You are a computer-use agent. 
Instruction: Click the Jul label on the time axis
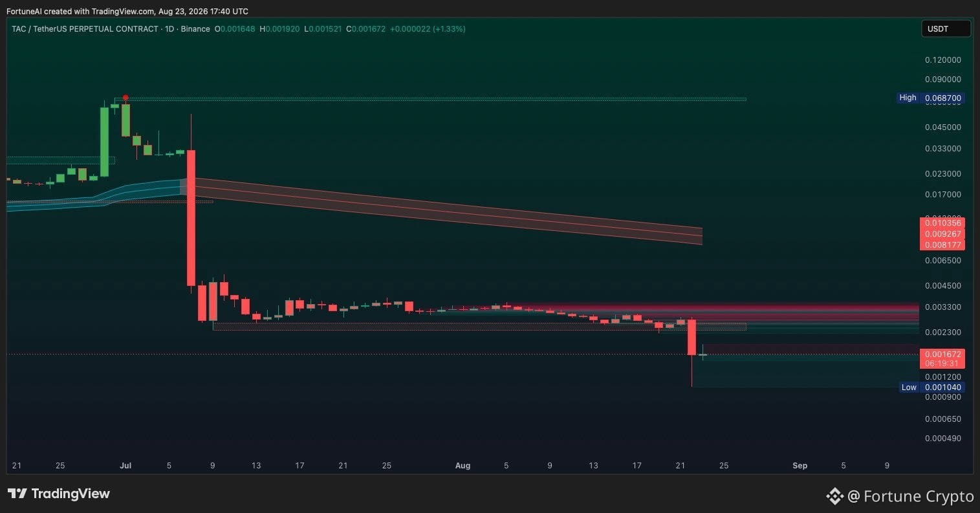(125, 465)
